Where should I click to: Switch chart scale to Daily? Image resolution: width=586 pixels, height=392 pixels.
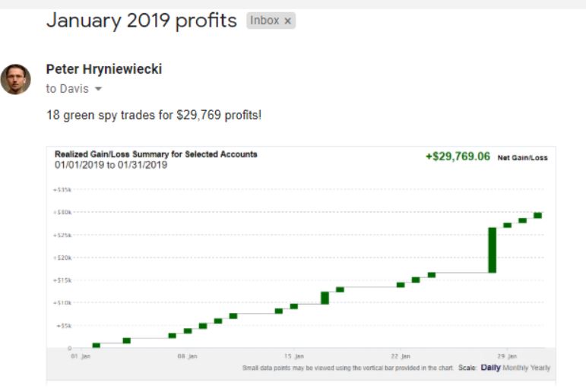point(490,368)
